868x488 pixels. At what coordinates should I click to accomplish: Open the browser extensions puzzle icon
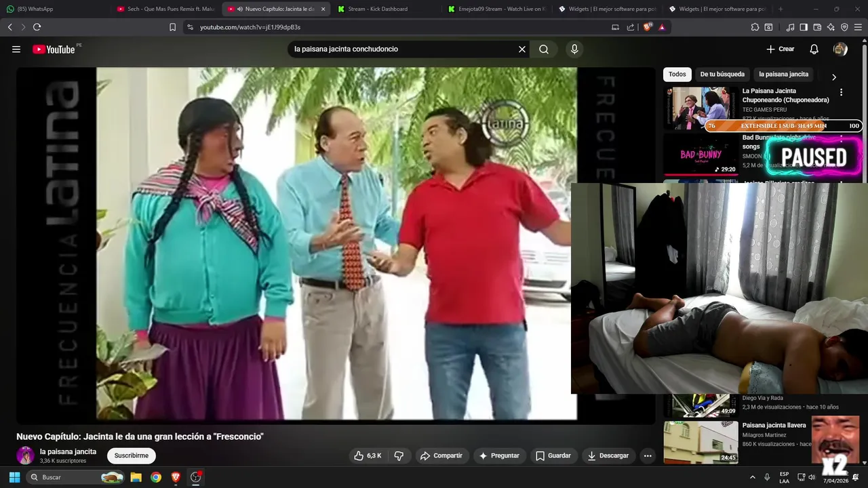tap(755, 27)
